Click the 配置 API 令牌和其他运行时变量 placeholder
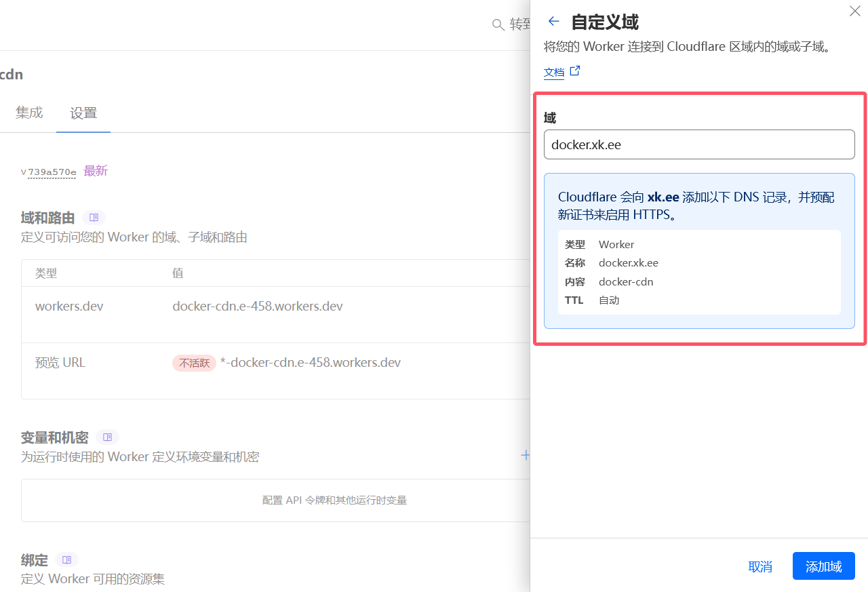Viewport: 868px width, 592px height. tap(334, 500)
